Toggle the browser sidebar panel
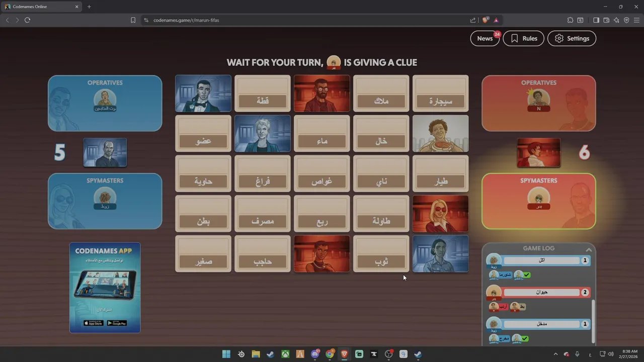 point(596,20)
